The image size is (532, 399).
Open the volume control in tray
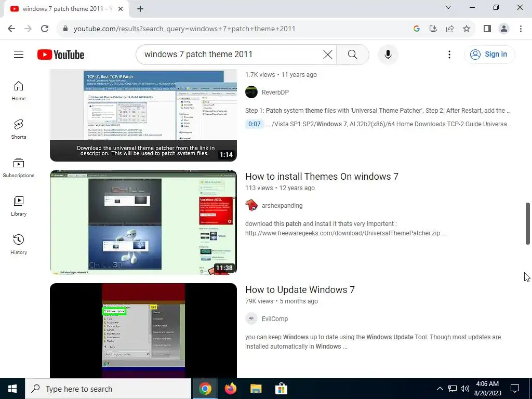[465, 389]
